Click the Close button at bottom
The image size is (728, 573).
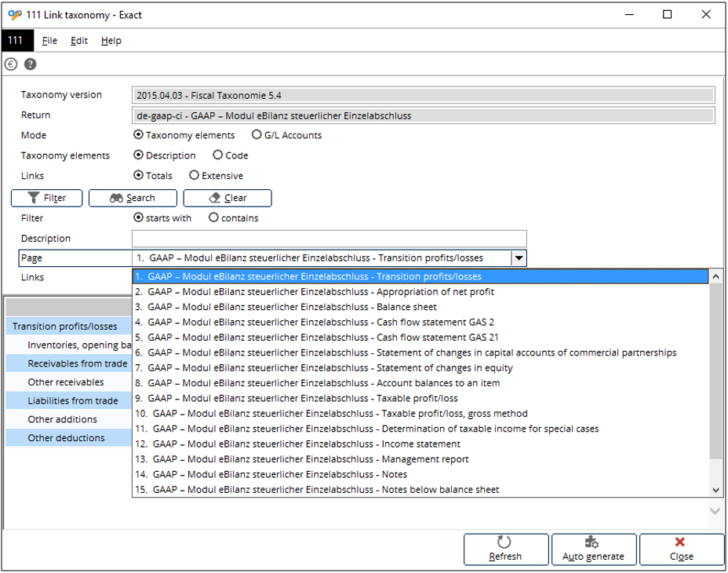[682, 549]
